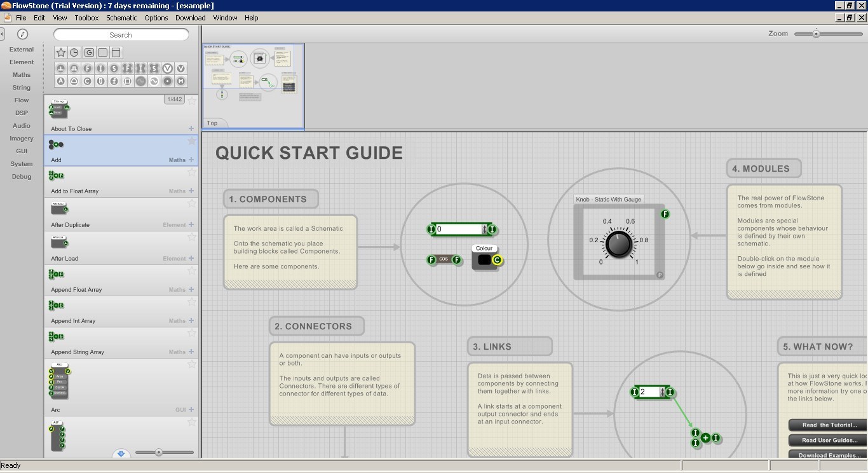Select the DSP category filter
The height and width of the screenshot is (473, 868).
coord(22,113)
